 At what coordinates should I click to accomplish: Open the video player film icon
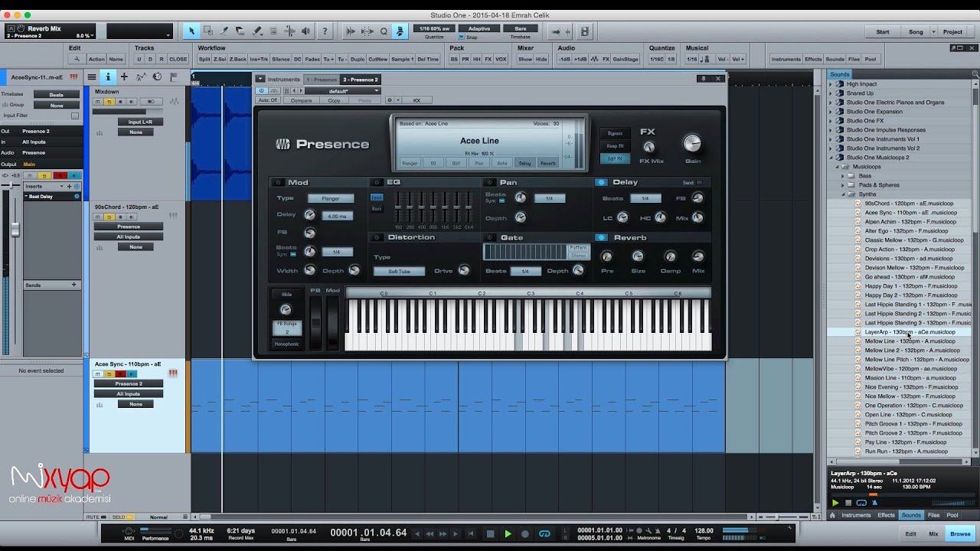pyautogui.click(x=585, y=31)
